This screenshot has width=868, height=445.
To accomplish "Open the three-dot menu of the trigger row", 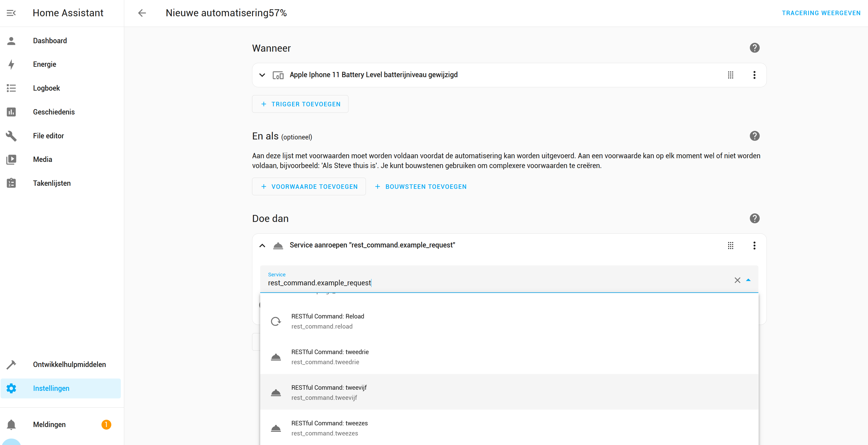I will pyautogui.click(x=754, y=75).
